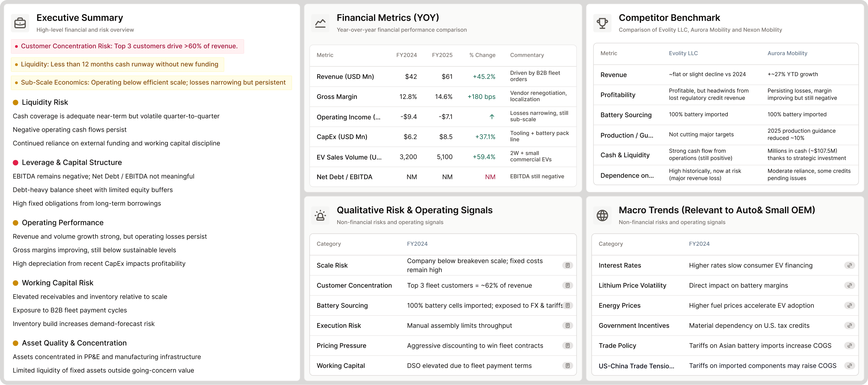The width and height of the screenshot is (868, 385).
Task: Click the globe icon beside Macro Trends
Action: point(602,215)
